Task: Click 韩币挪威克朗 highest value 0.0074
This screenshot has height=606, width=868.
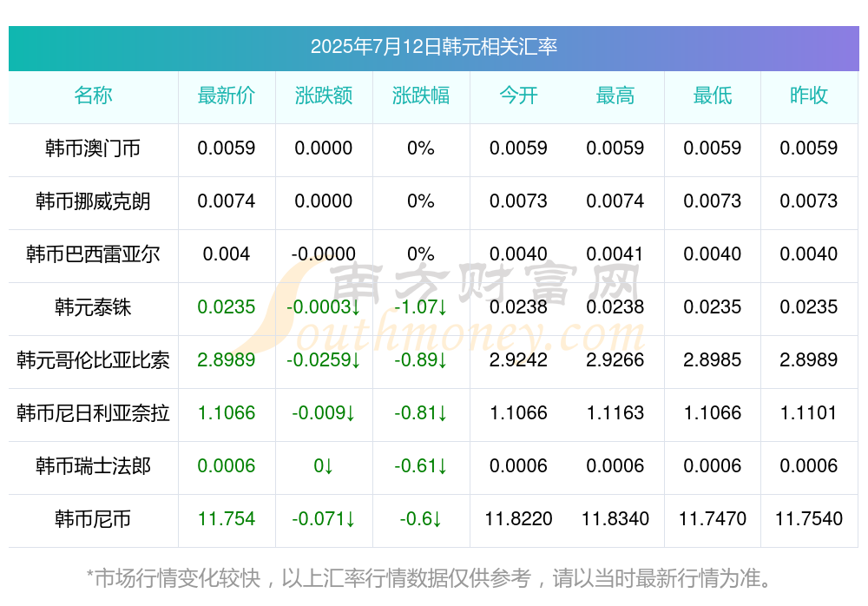Action: pos(615,201)
